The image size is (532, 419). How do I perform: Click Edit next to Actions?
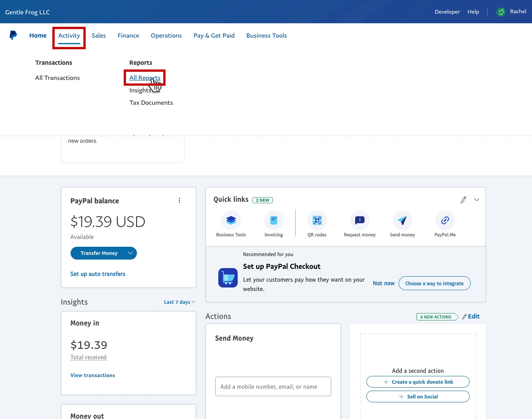[x=471, y=317]
